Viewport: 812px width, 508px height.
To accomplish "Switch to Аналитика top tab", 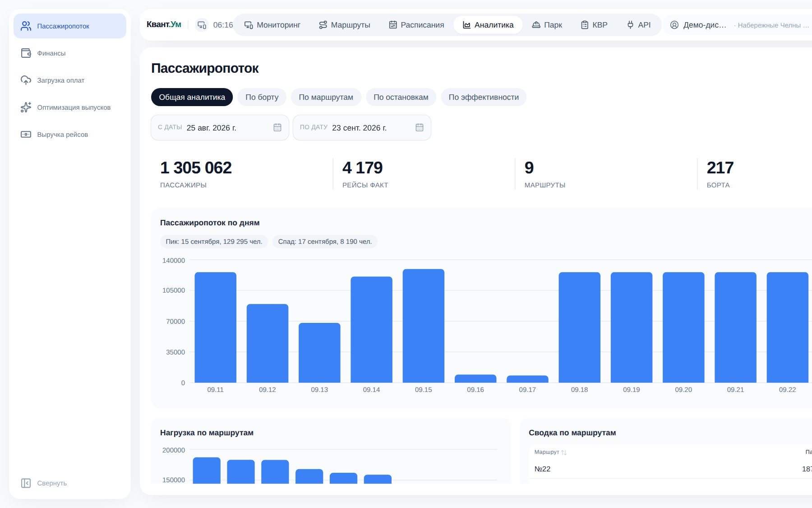I will 488,25.
